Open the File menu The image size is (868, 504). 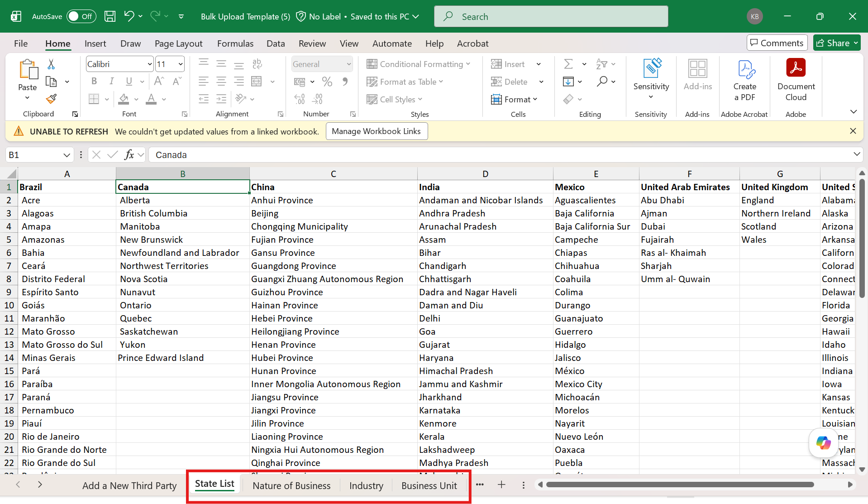coord(21,43)
